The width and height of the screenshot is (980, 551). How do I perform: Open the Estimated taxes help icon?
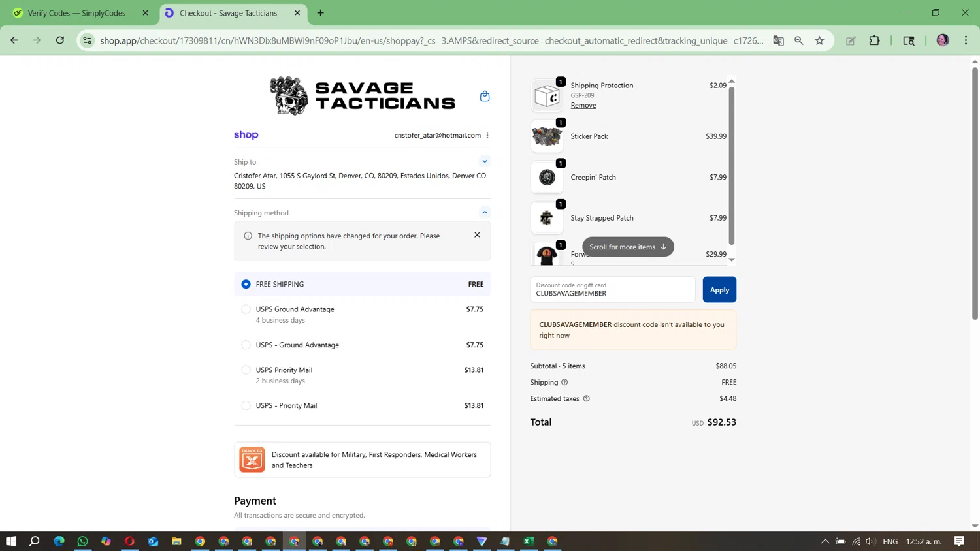[586, 398]
